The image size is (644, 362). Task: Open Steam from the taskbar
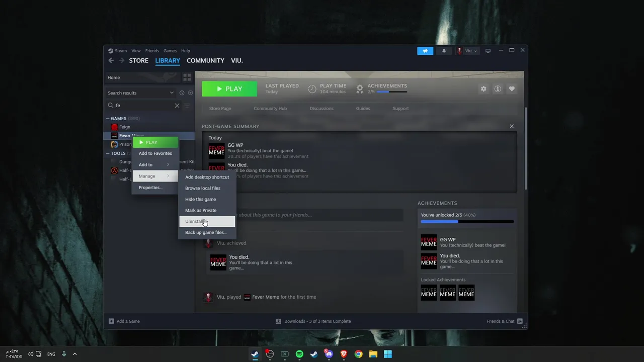pyautogui.click(x=255, y=354)
